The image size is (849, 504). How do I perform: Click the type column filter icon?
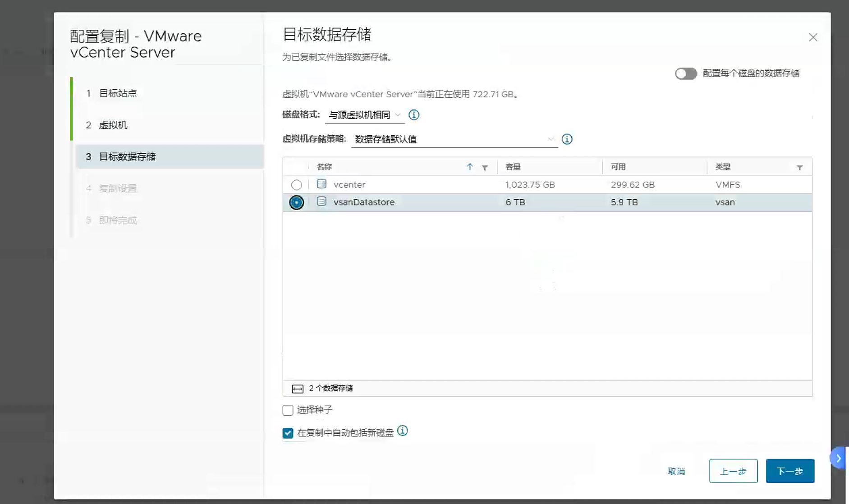pyautogui.click(x=799, y=168)
